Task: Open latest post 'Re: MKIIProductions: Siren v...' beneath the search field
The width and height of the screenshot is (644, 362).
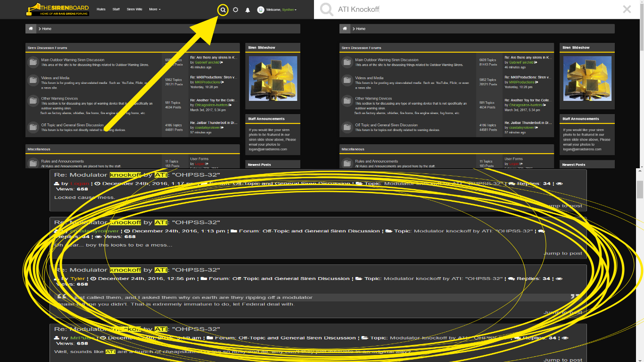Action: pyautogui.click(x=528, y=77)
